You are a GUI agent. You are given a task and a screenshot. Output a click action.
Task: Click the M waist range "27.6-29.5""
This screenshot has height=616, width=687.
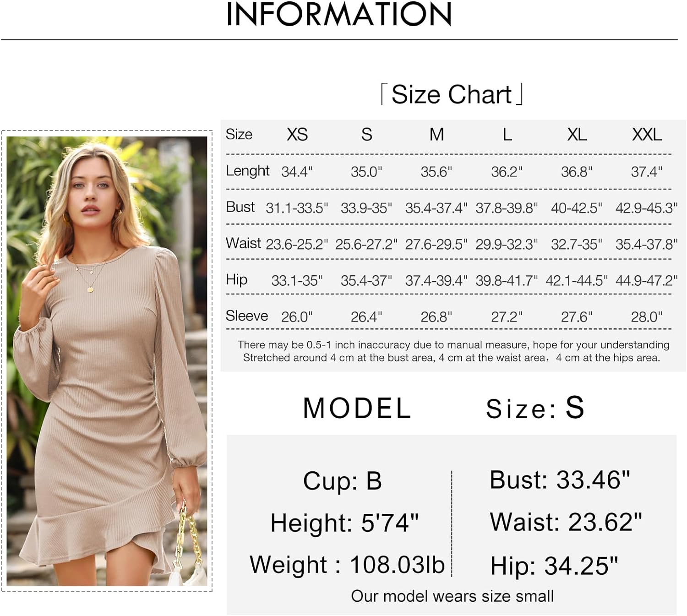tap(436, 244)
